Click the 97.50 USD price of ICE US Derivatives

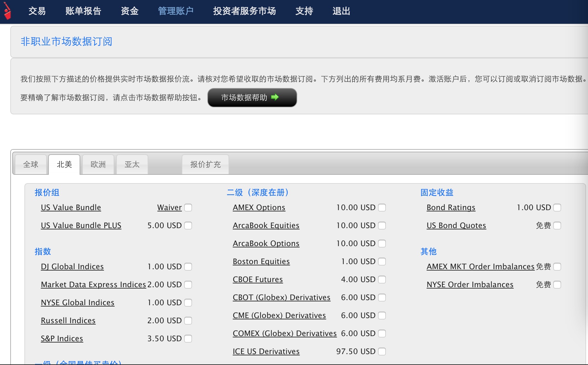click(356, 352)
